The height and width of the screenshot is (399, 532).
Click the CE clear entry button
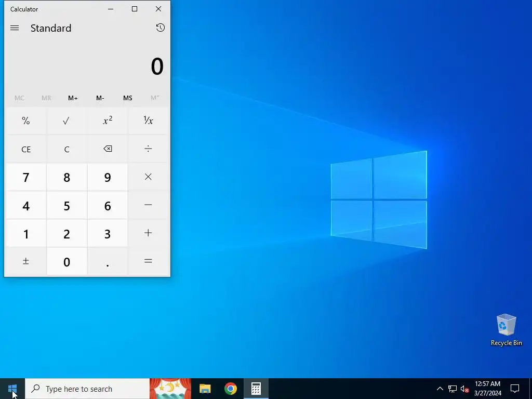(x=26, y=149)
